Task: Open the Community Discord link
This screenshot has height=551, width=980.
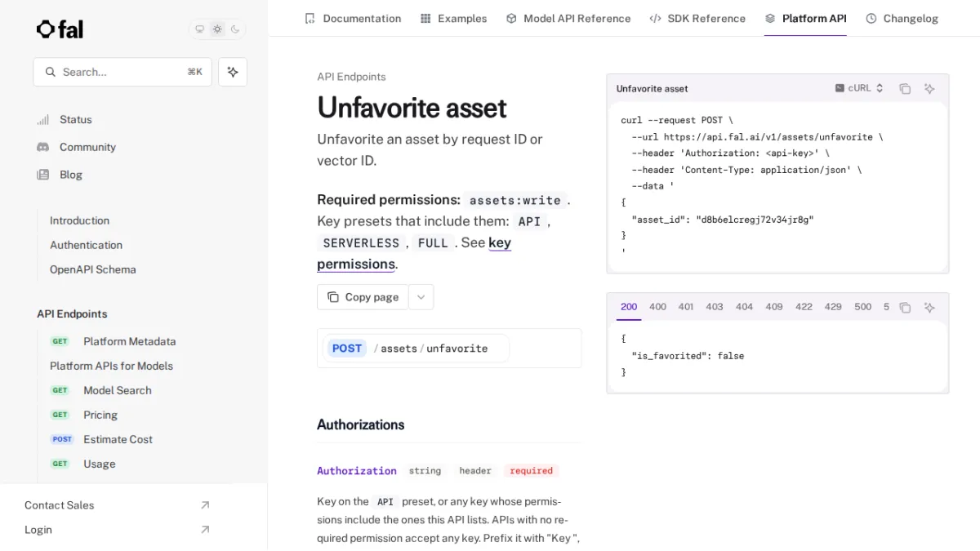Action: click(76, 147)
